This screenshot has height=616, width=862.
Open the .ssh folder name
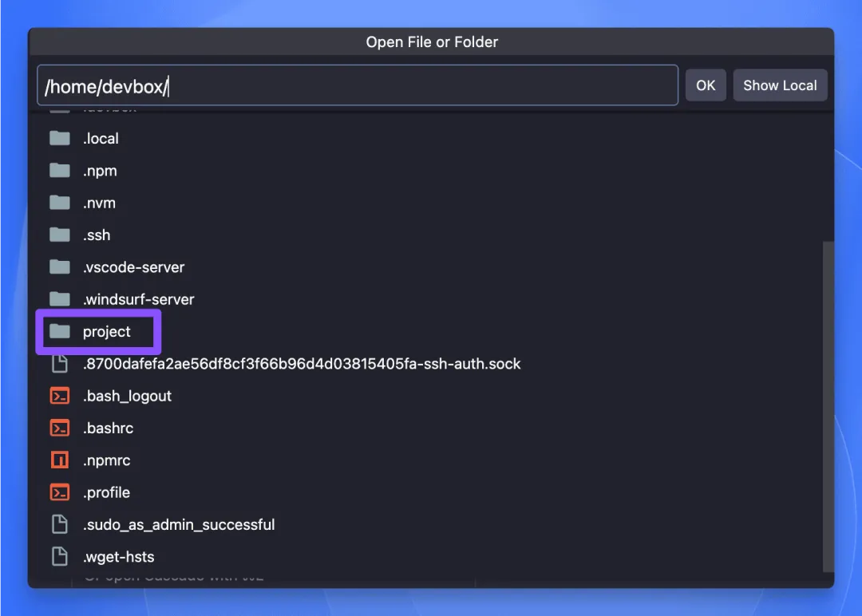pos(97,235)
